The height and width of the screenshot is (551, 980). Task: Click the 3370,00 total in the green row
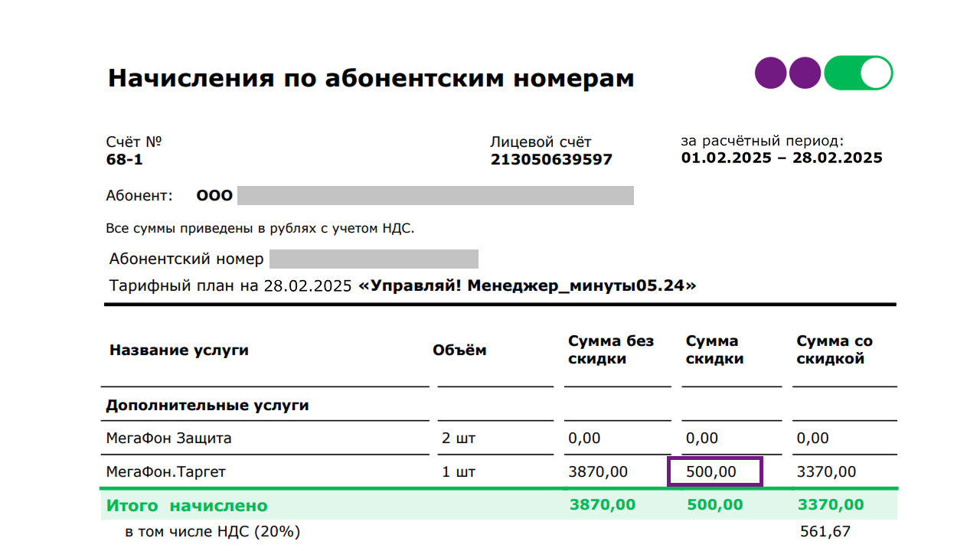coord(831,504)
